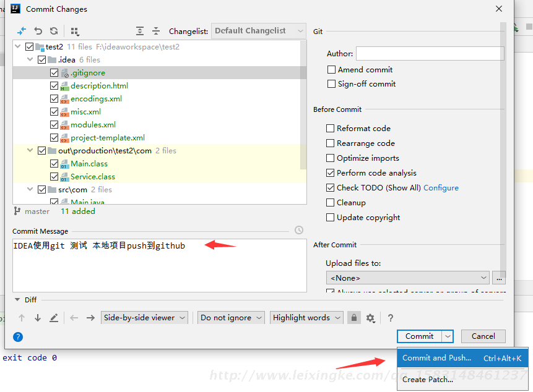Close the Commit Changes dialog

point(499,9)
